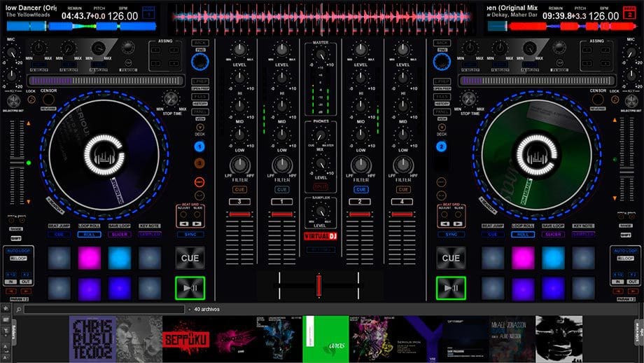
Task: Click the MASTER volume knob
Action: [x=321, y=54]
